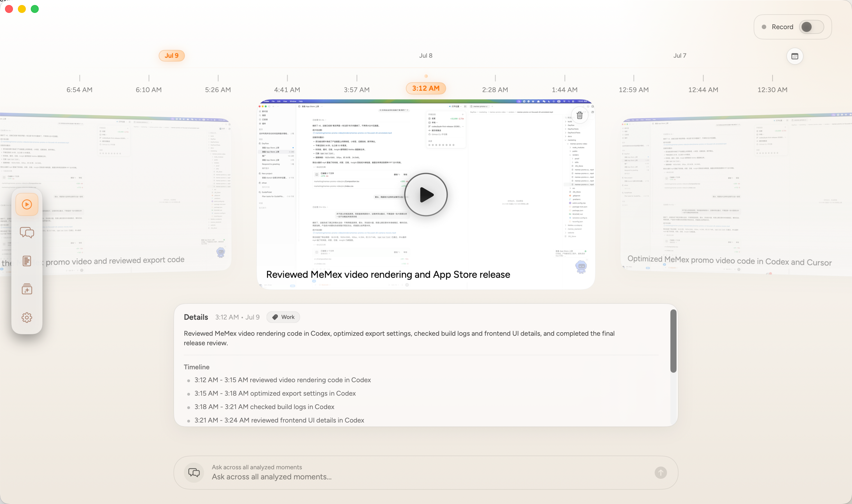Click the Record label text
The width and height of the screenshot is (852, 504).
(x=782, y=27)
